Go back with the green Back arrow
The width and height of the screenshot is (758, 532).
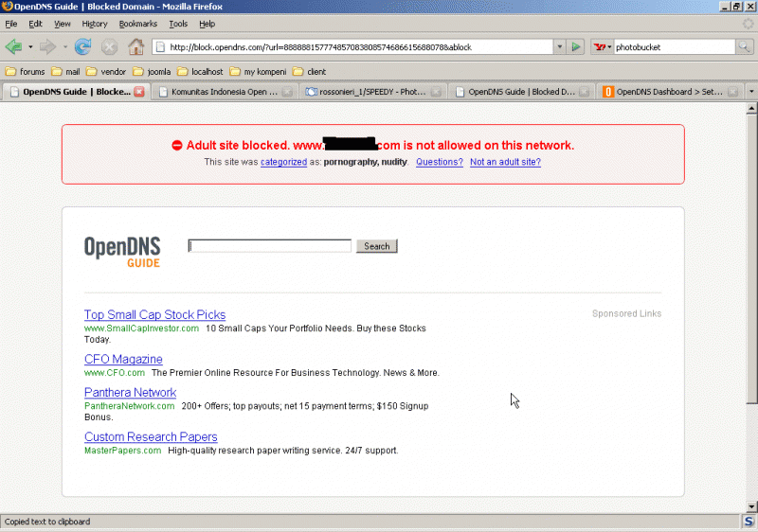(x=13, y=46)
